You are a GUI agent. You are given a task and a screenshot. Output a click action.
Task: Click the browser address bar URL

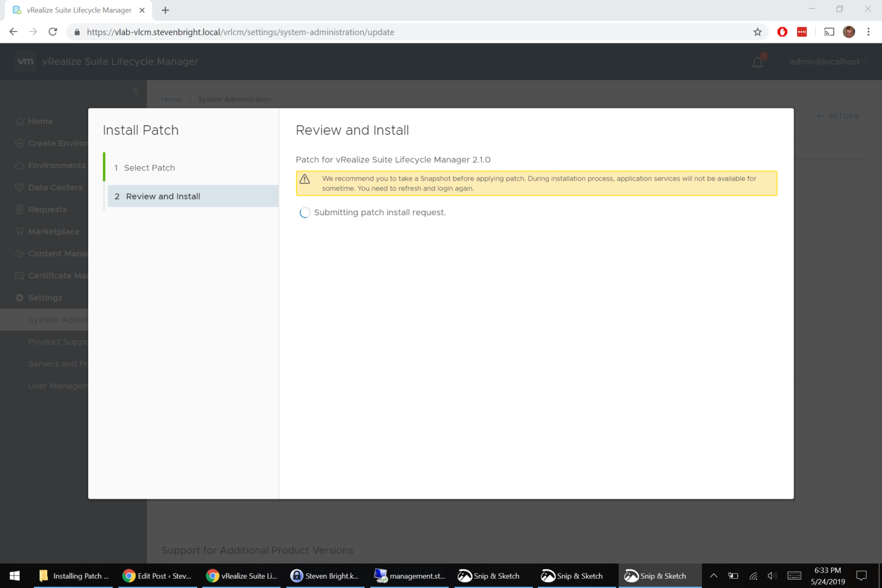pyautogui.click(x=240, y=32)
